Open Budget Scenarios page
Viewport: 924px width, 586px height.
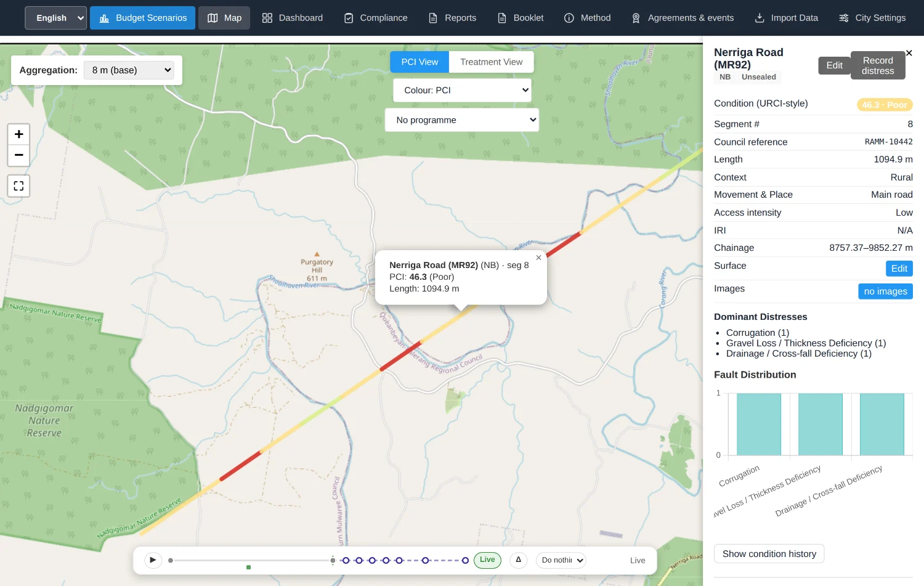click(x=142, y=18)
